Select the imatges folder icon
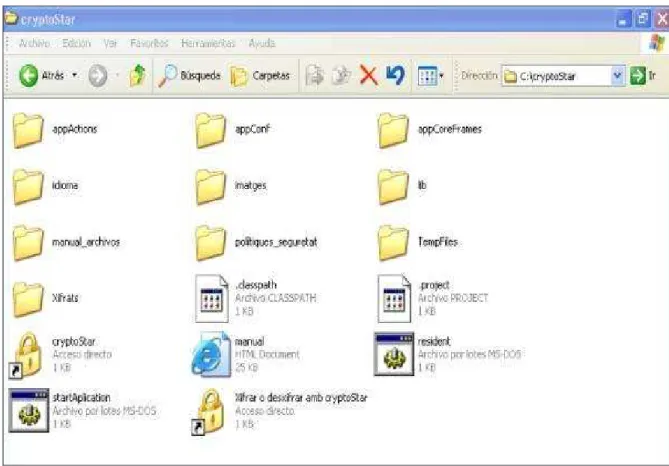669x466 pixels. coord(211,186)
